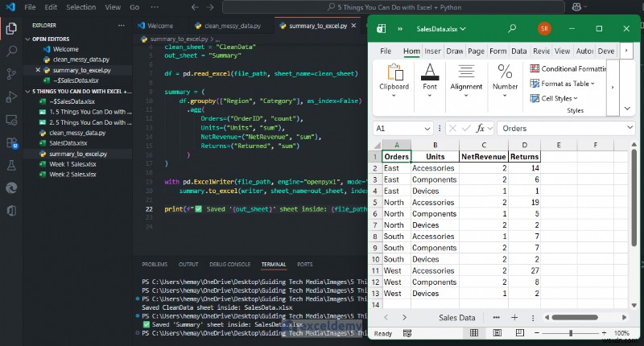Click zoom in plus in Excel status bar

coord(604,333)
